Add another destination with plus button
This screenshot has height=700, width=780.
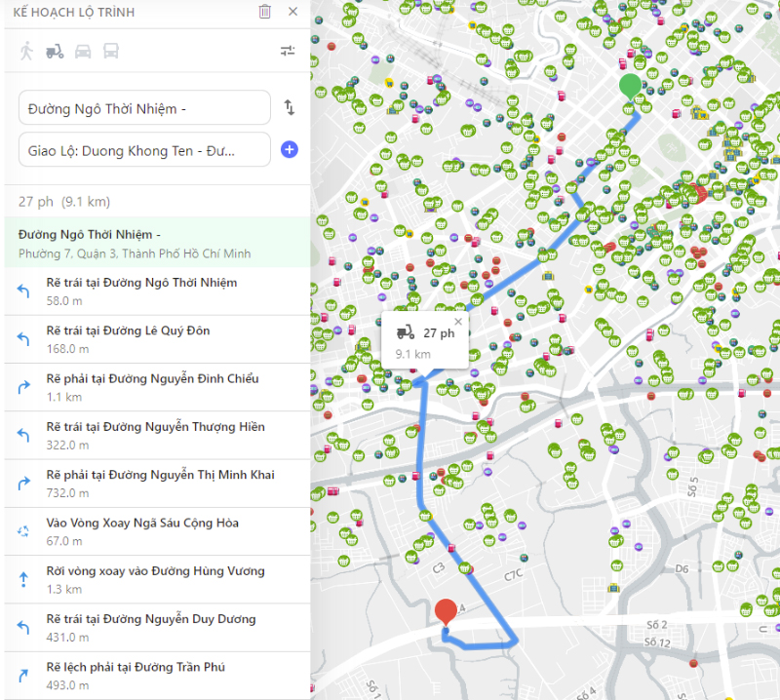pos(290,149)
